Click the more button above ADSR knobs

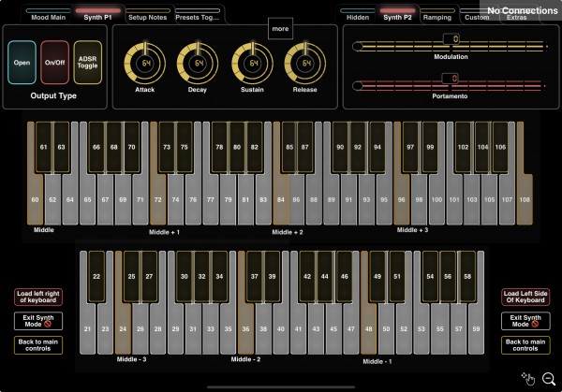(280, 29)
